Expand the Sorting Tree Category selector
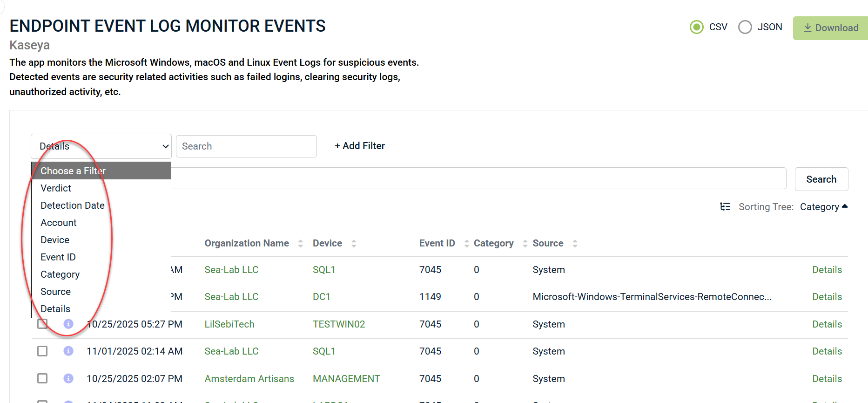868x403 pixels. point(823,207)
